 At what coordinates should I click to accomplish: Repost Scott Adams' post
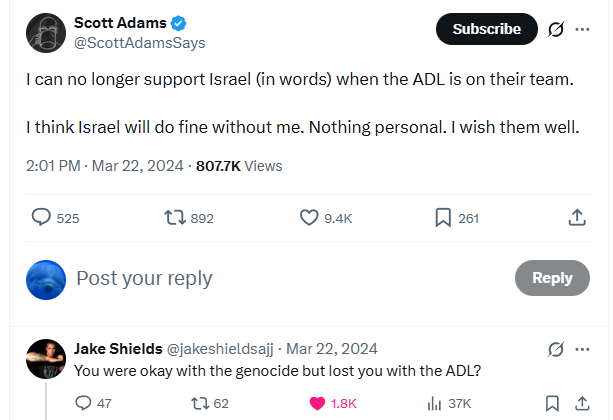click(x=173, y=217)
